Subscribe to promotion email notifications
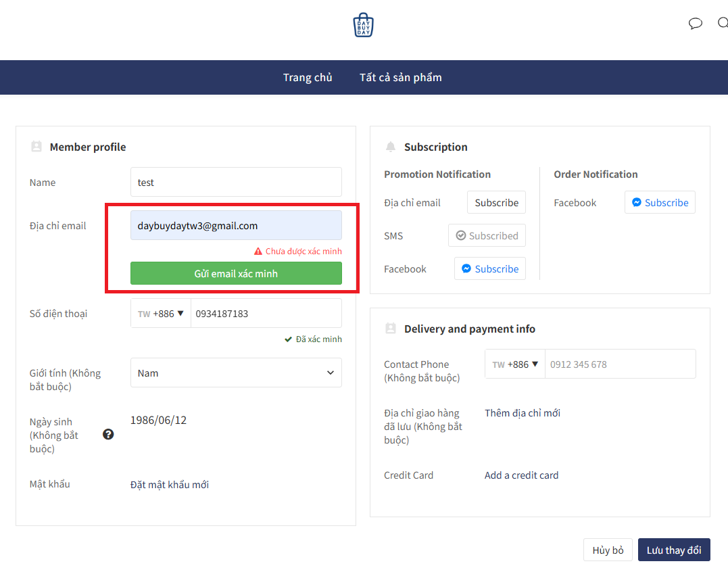The height and width of the screenshot is (572, 728). pyautogui.click(x=496, y=202)
